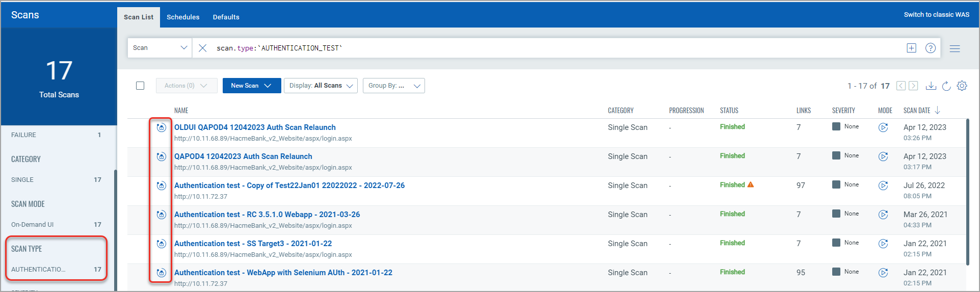This screenshot has height=292, width=980.
Task: Switch to the Schedules tab
Action: pos(183,17)
